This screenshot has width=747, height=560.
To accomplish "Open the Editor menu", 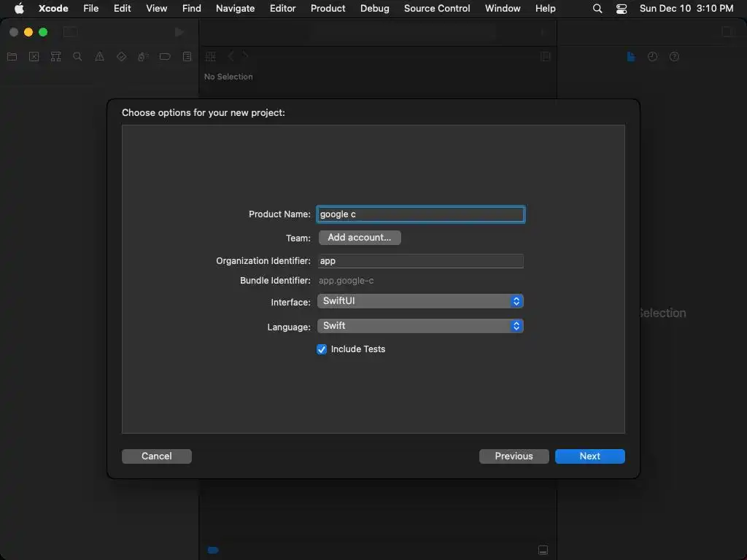I will (x=282, y=9).
